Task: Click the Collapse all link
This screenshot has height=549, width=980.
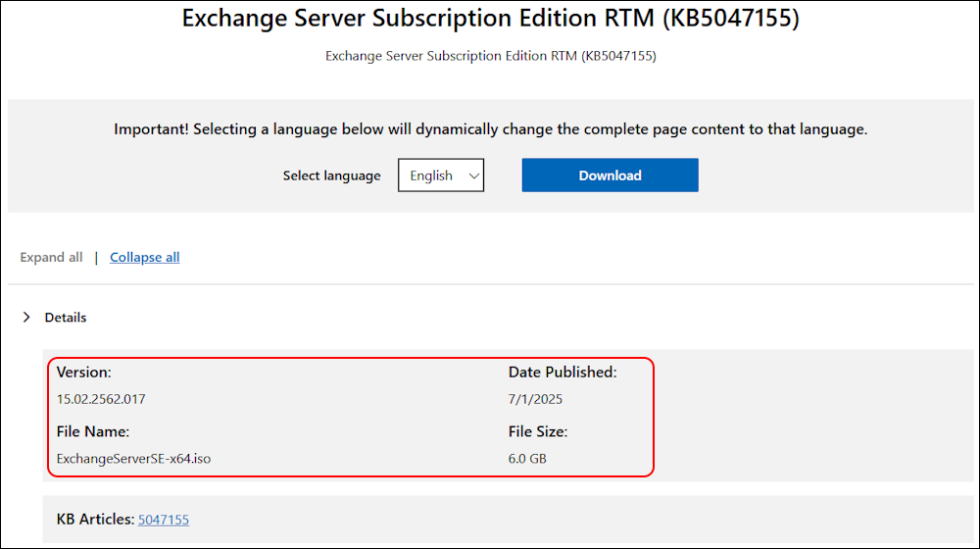Action: [144, 257]
